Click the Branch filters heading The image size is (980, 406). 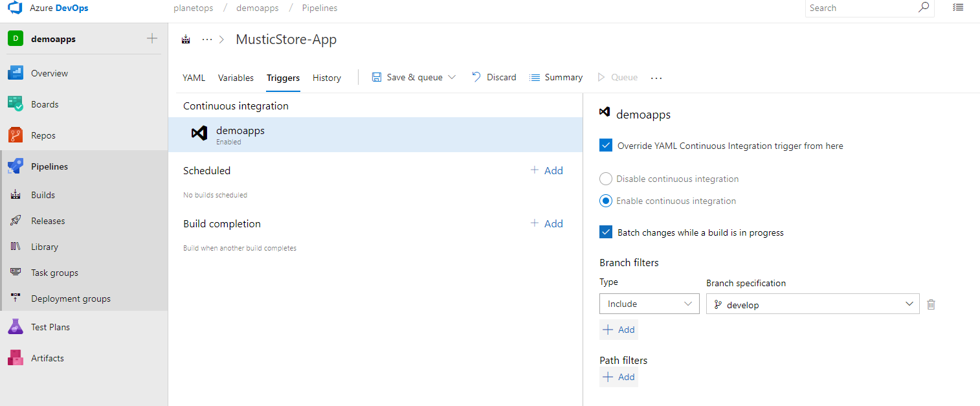pos(629,263)
